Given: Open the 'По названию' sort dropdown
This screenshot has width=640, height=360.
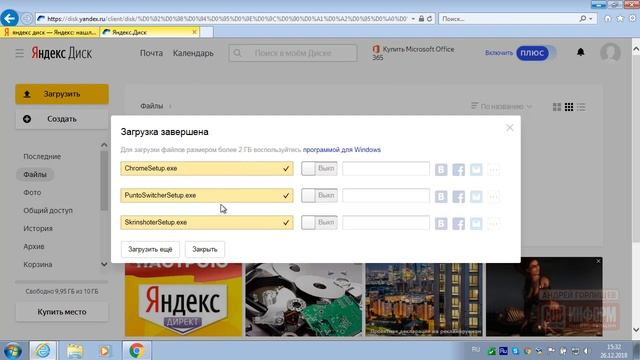Looking at the screenshot, I should tap(502, 106).
